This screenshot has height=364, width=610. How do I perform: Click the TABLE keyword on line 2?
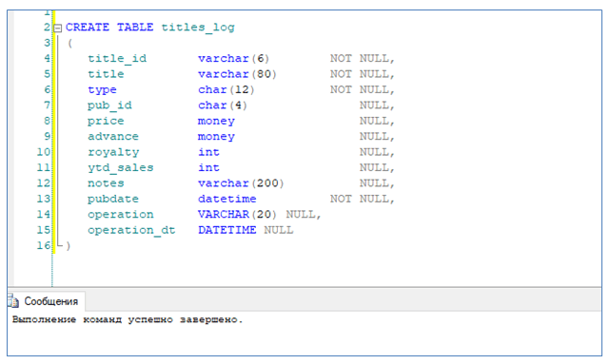tap(135, 28)
